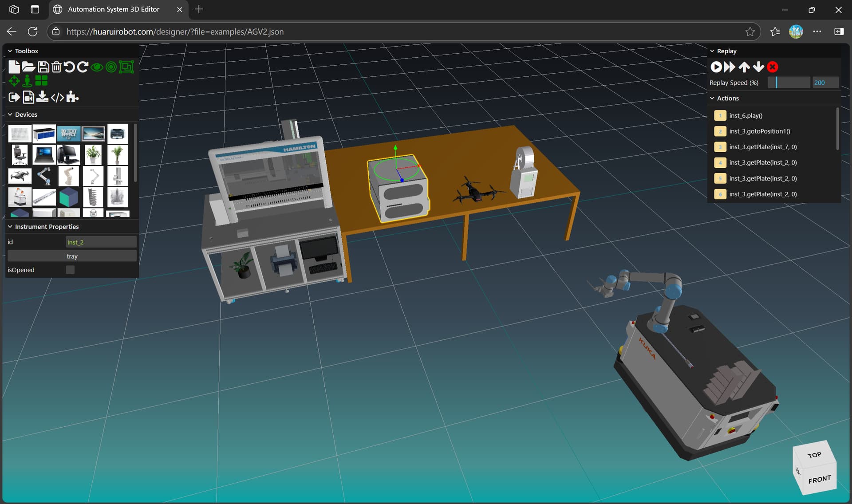Redo the action in Toolbox
852x504 pixels.
[83, 67]
